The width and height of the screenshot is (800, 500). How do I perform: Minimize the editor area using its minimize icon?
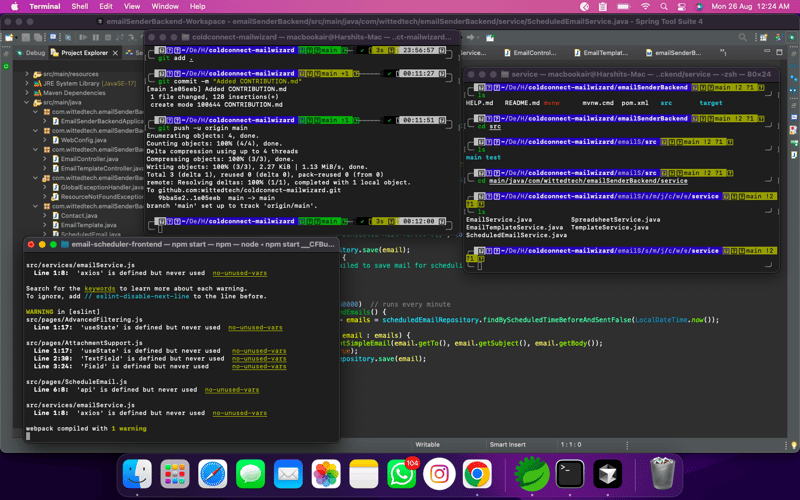coord(767,51)
